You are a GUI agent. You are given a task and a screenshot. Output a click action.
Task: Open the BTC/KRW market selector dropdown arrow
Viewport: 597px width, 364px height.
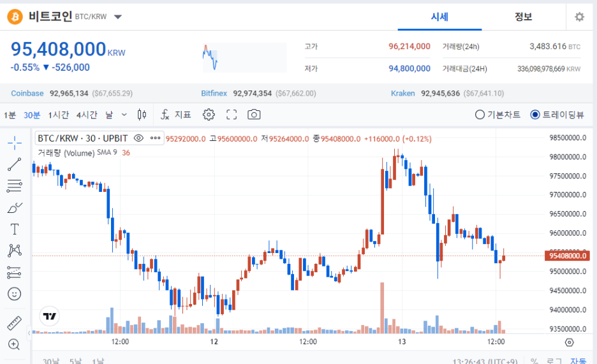click(x=118, y=17)
